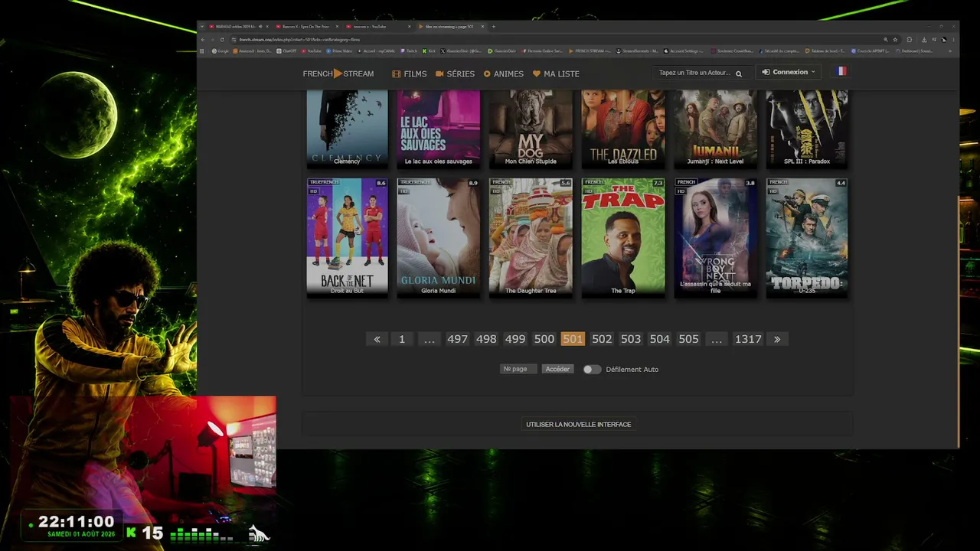Expand the Connexion dropdown
The width and height of the screenshot is (980, 551).
pyautogui.click(x=789, y=72)
